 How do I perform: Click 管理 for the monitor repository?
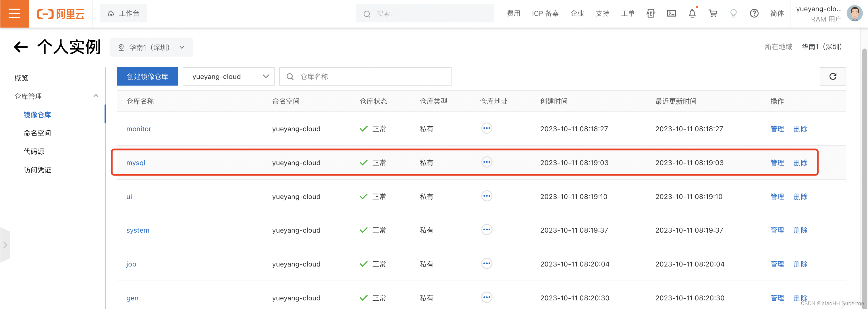click(x=777, y=129)
